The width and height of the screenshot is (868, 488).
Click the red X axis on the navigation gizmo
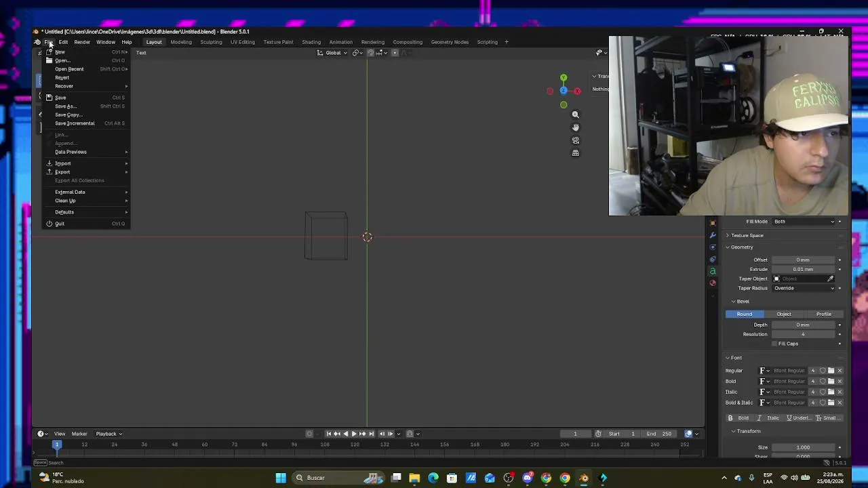pos(577,91)
